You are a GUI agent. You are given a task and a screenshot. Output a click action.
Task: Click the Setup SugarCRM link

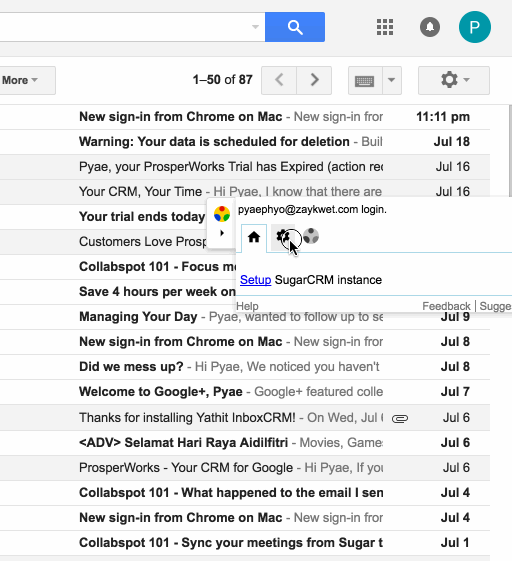pos(255,280)
